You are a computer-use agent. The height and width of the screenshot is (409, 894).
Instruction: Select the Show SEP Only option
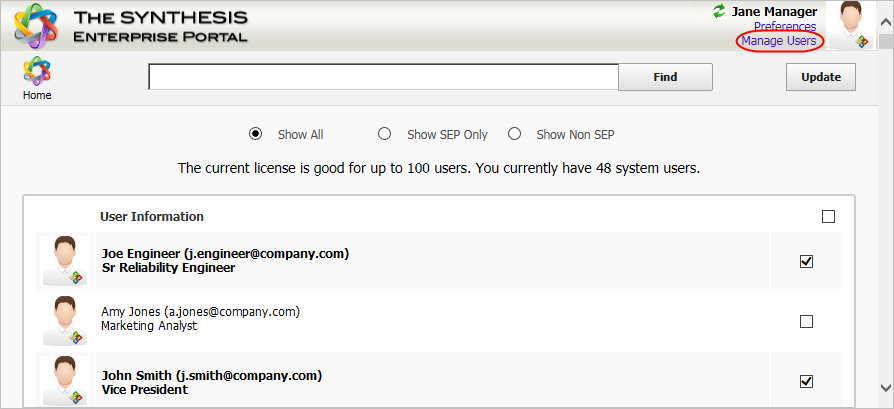pos(384,134)
